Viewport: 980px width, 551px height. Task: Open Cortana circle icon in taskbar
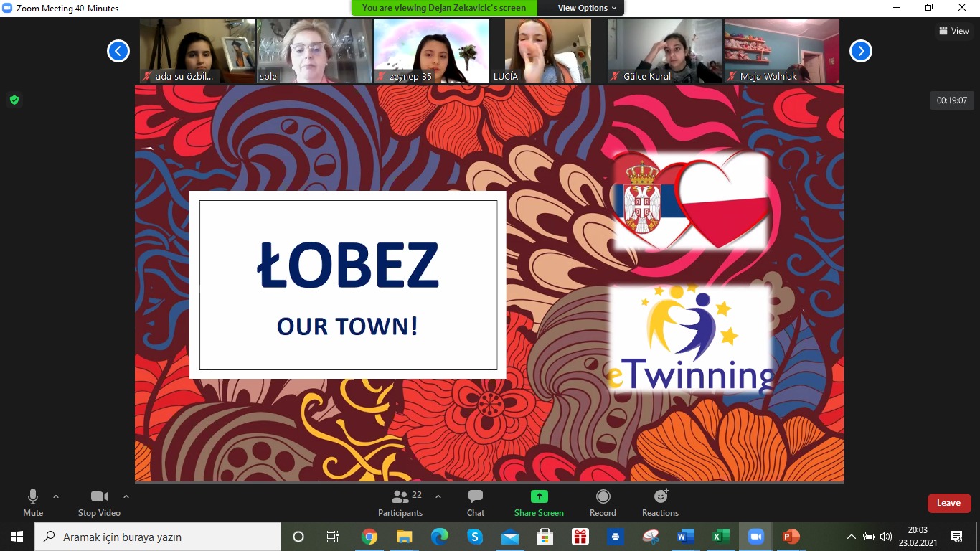point(298,537)
